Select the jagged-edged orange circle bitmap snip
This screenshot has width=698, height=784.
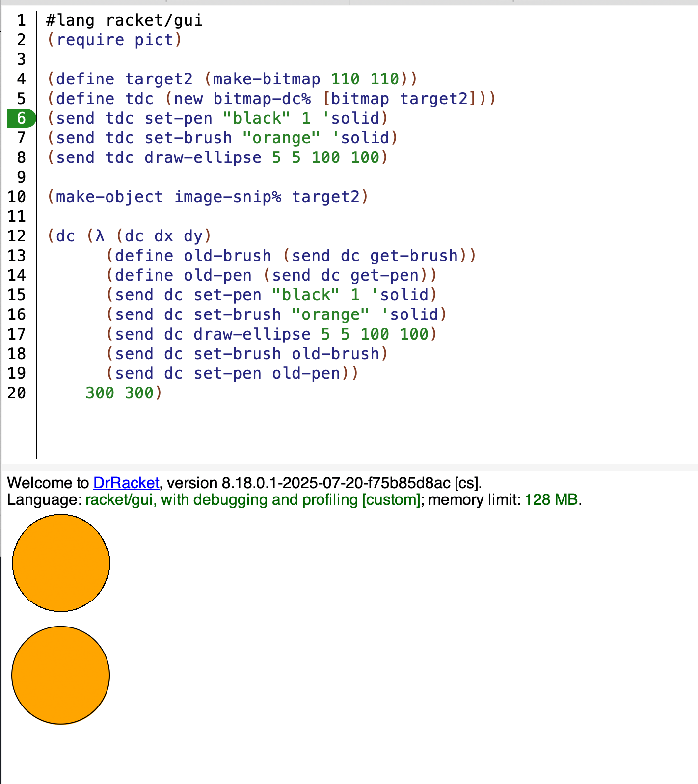pyautogui.click(x=61, y=563)
